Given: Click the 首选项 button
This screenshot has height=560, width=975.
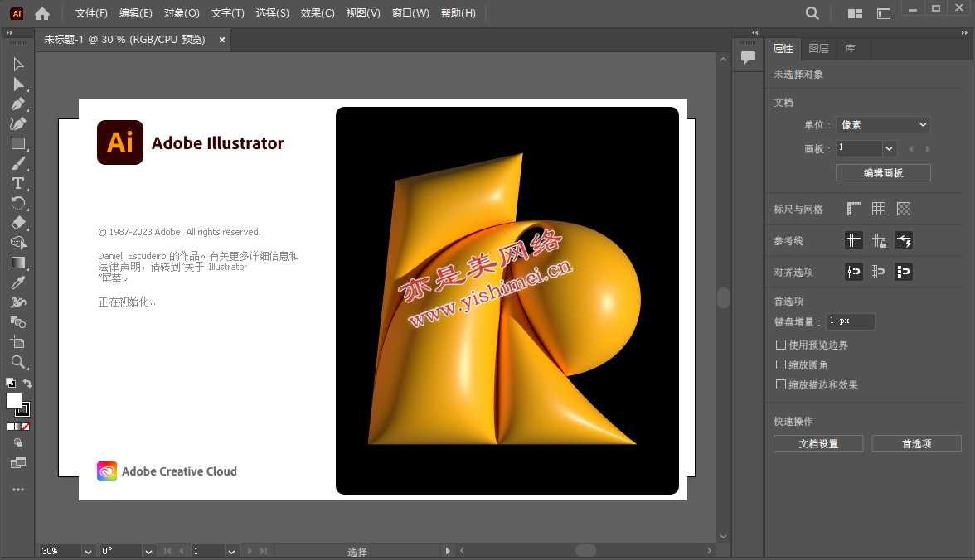Looking at the screenshot, I should pyautogui.click(x=917, y=444).
